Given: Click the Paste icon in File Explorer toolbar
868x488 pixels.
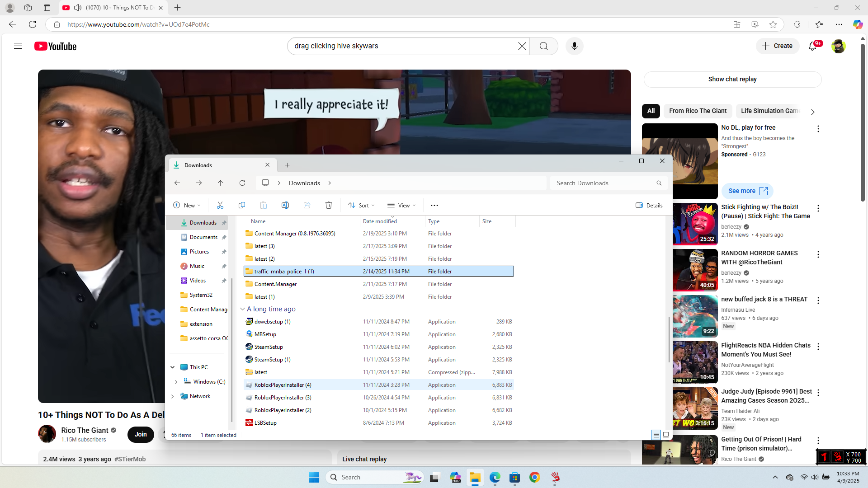Looking at the screenshot, I should (x=264, y=205).
